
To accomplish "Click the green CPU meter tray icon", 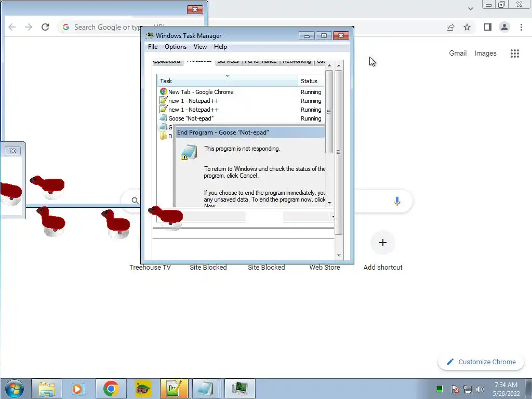I will [440, 389].
